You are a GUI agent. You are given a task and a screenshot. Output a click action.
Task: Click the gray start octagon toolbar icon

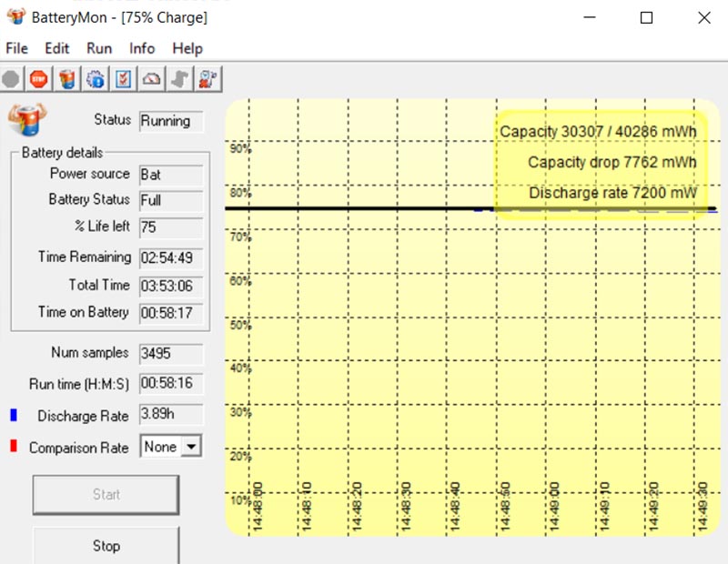tap(11, 79)
